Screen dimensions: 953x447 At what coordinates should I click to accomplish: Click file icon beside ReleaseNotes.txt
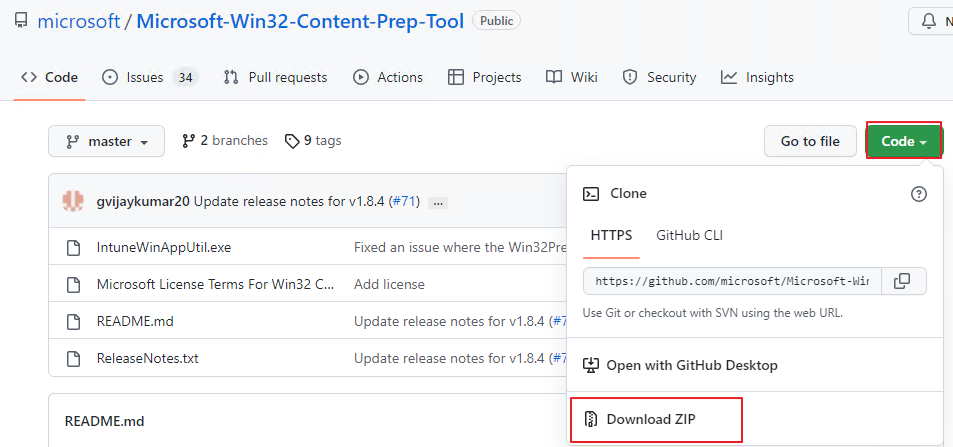(x=74, y=358)
